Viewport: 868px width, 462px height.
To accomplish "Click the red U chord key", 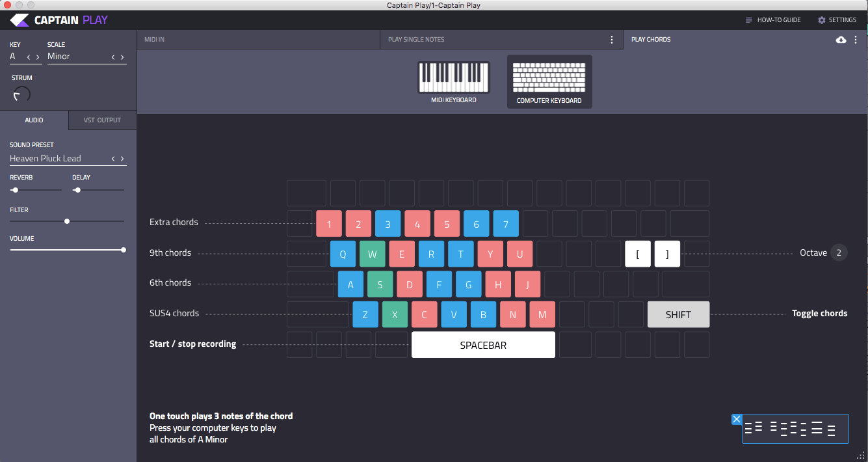I will 519,254.
